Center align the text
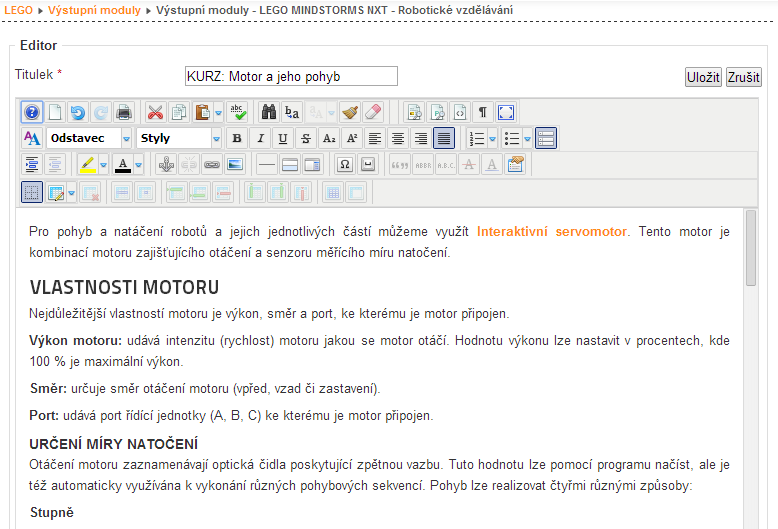This screenshot has width=778, height=529. [x=397, y=138]
